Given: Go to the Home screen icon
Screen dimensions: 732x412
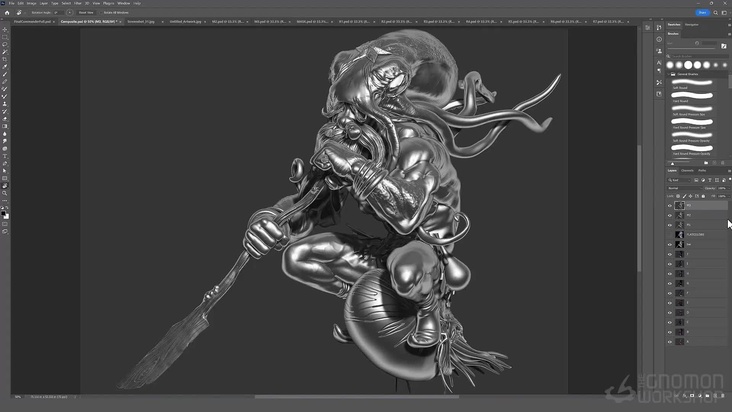Looking at the screenshot, I should (x=7, y=13).
